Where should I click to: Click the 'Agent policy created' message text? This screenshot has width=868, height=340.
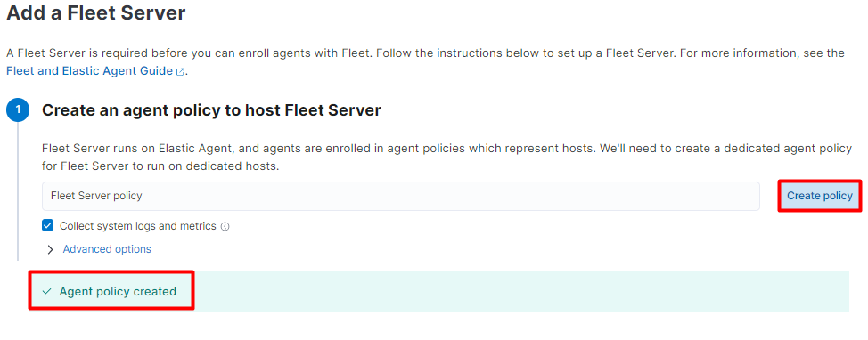[x=118, y=291]
